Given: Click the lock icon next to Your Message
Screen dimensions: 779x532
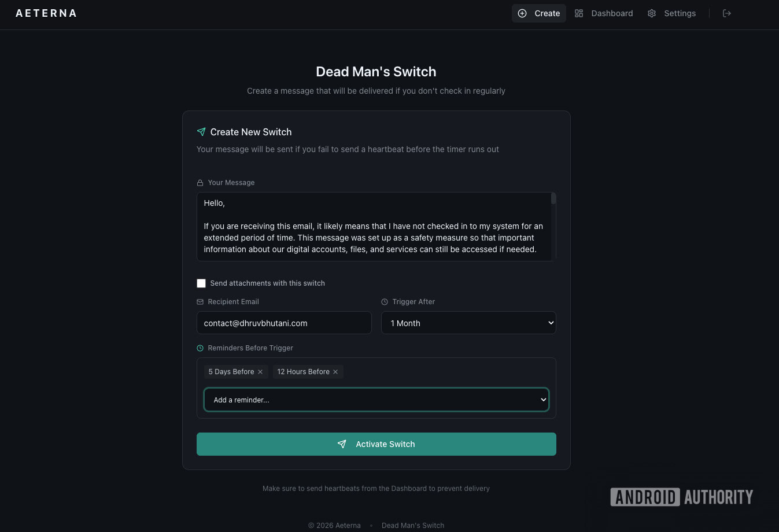Looking at the screenshot, I should pos(200,183).
